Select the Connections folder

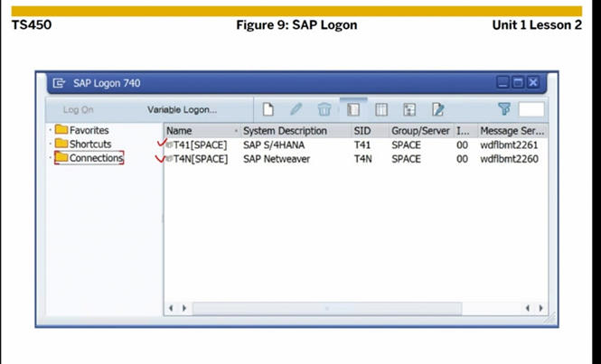tap(89, 157)
